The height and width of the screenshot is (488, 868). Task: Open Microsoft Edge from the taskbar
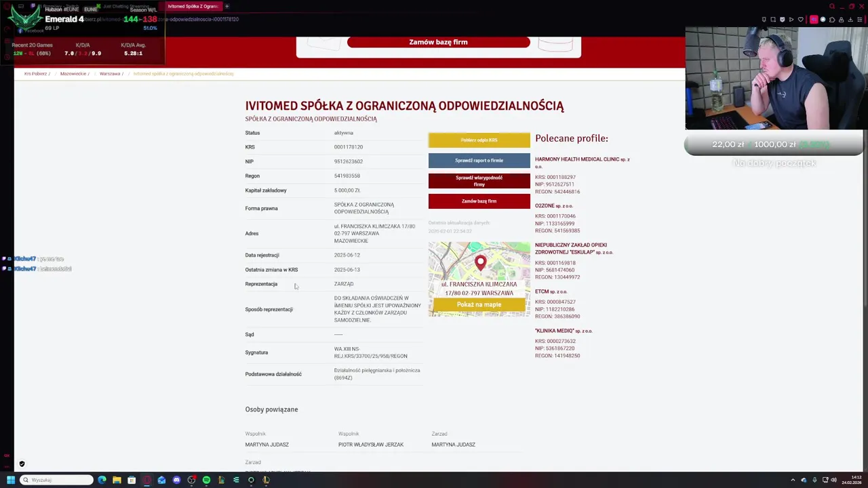point(102,480)
